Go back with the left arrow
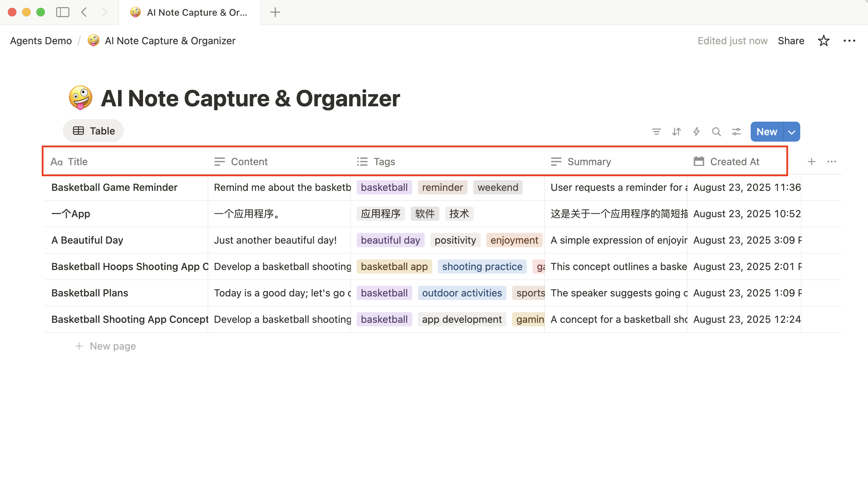 (x=84, y=12)
